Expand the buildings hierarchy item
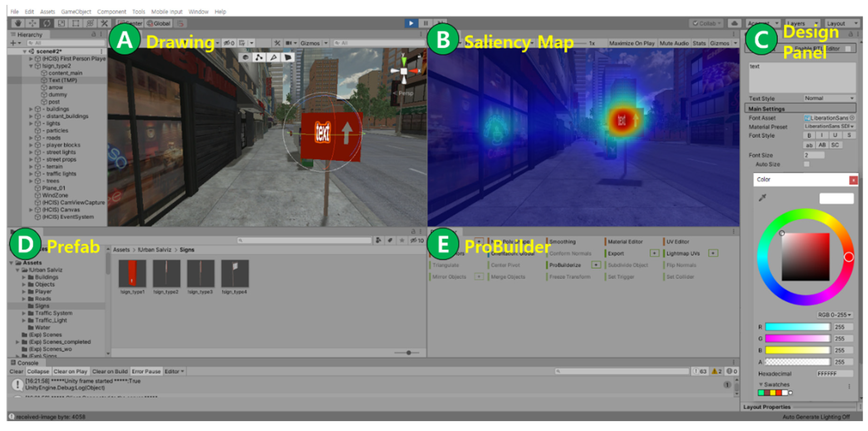This screenshot has width=868, height=431. point(31,109)
